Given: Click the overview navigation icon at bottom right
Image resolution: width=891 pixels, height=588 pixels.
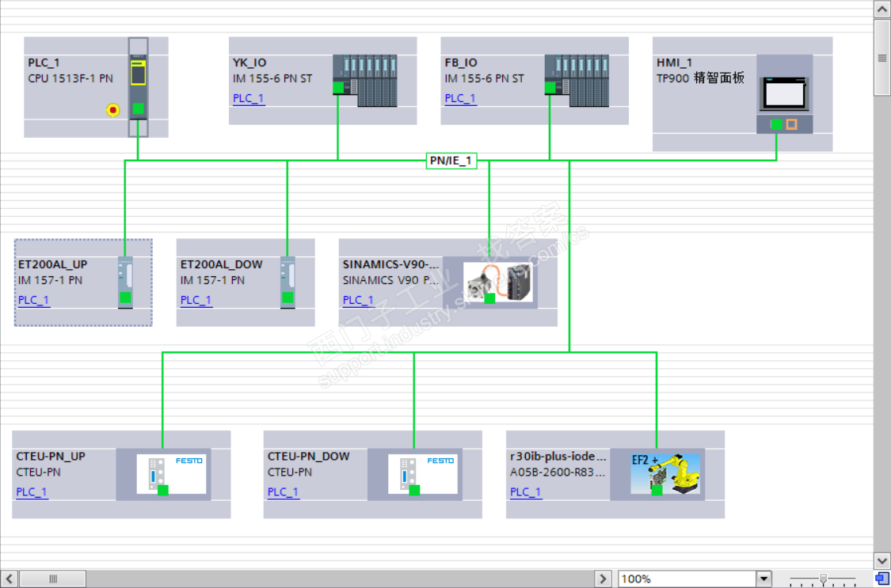Looking at the screenshot, I should 881,579.
